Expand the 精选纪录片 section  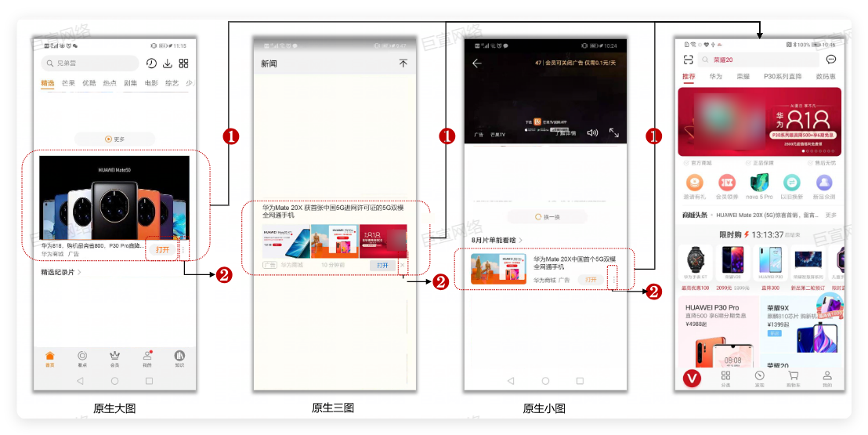61,272
